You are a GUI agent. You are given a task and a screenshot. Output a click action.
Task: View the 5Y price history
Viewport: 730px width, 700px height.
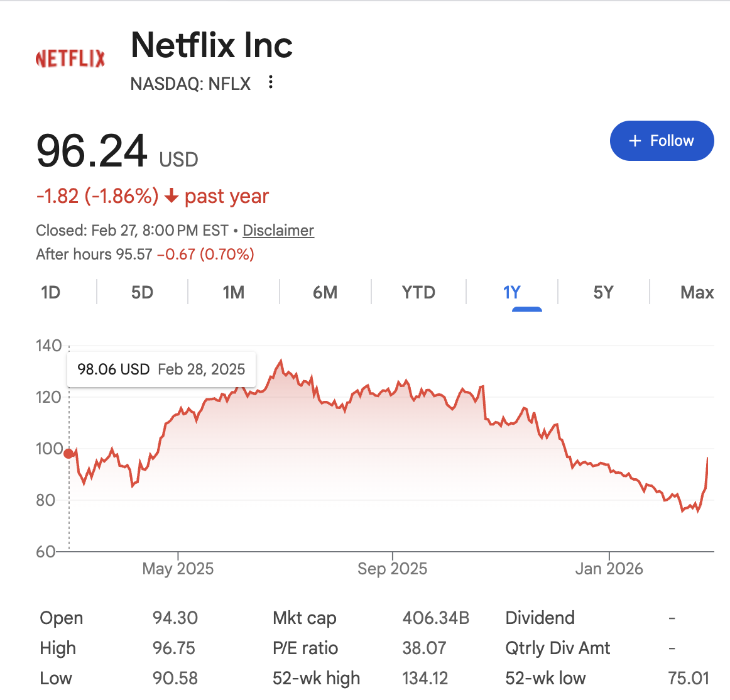coord(603,292)
